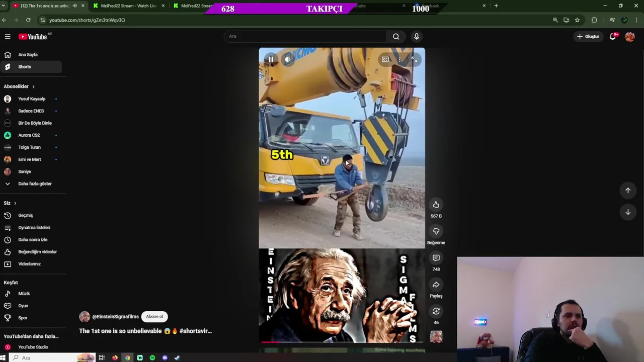
Task: Dislike the Short with thumbs down
Action: (436, 231)
